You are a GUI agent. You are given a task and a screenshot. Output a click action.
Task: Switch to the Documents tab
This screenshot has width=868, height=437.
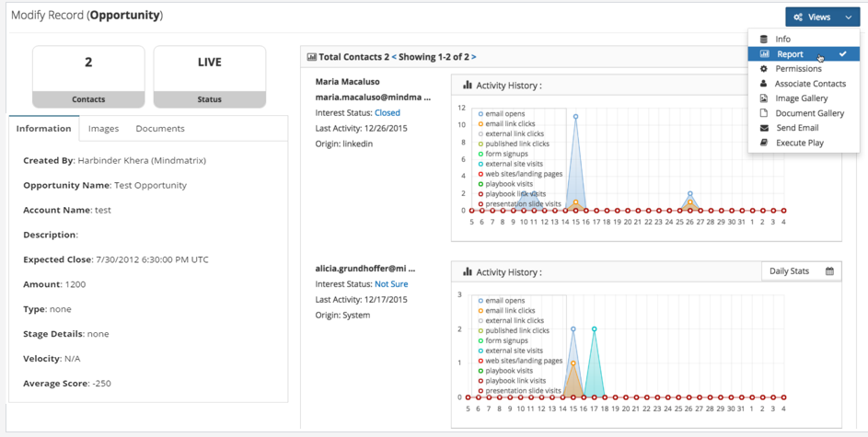coord(159,129)
